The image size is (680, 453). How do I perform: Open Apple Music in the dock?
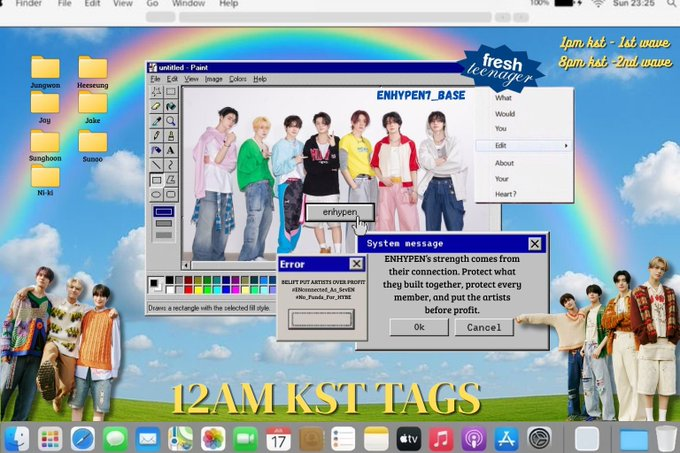(x=441, y=439)
